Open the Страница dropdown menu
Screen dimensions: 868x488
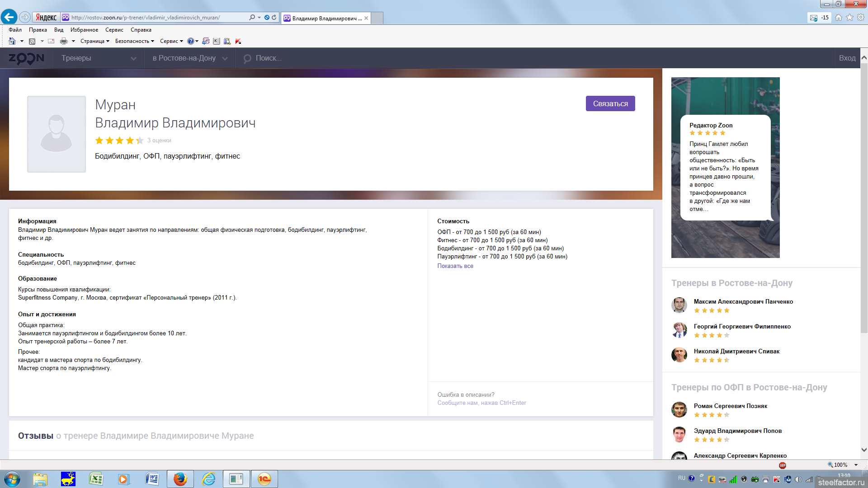95,41
